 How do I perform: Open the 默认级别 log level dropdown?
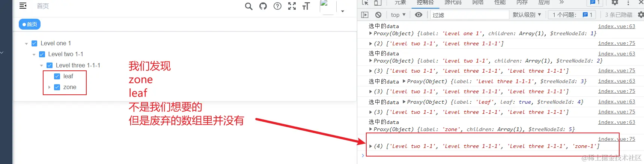527,15
